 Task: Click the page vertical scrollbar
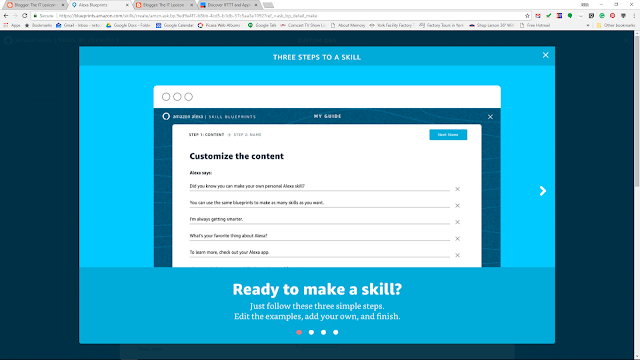[x=637, y=110]
